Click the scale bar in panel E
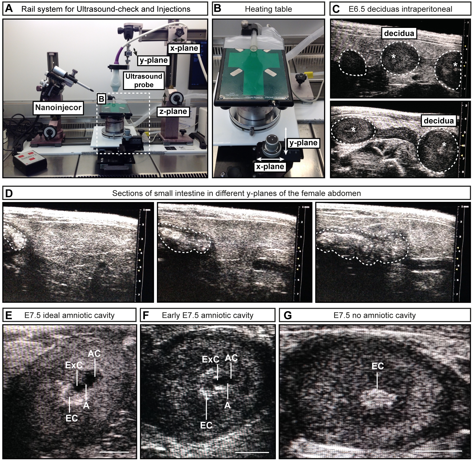Image resolution: width=476 pixels, height=464 pixels. point(114,451)
